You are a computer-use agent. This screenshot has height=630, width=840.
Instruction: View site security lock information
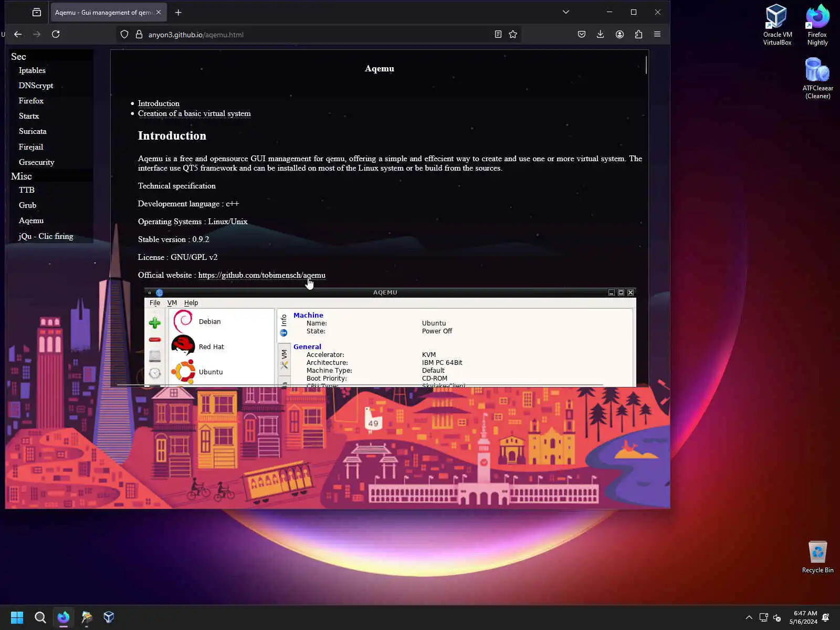coord(139,34)
